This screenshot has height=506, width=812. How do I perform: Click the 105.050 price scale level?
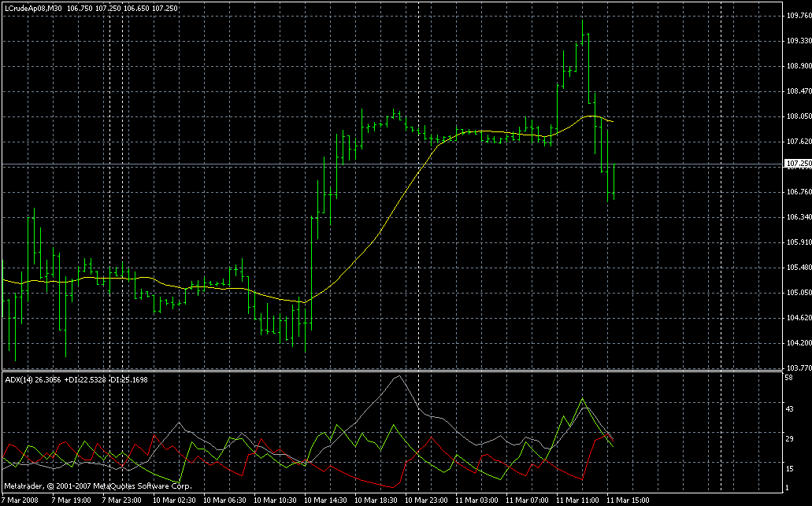(x=798, y=293)
